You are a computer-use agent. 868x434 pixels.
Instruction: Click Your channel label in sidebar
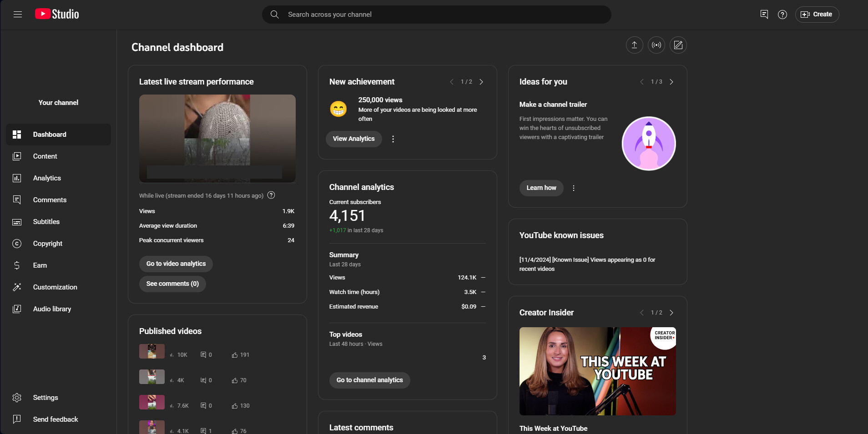point(58,103)
